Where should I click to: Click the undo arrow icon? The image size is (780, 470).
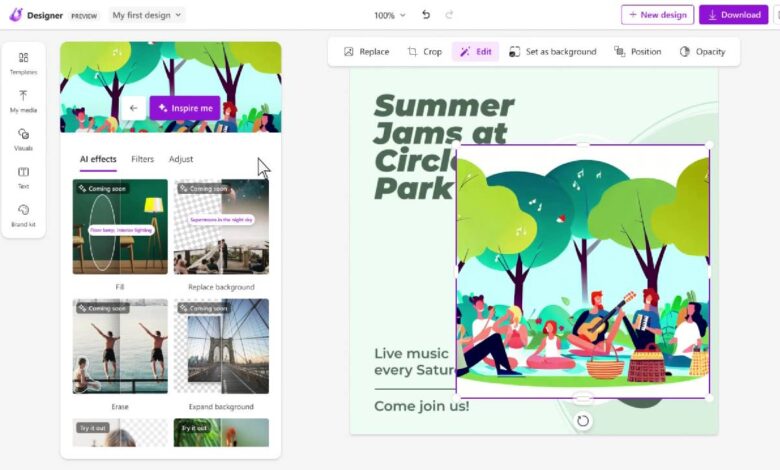[426, 15]
